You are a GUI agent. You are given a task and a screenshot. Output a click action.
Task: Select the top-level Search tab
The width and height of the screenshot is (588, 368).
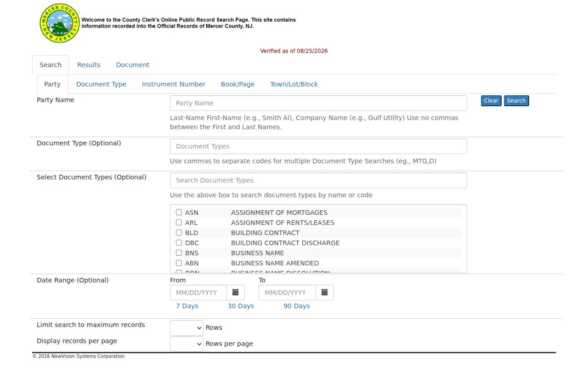pyautogui.click(x=51, y=65)
